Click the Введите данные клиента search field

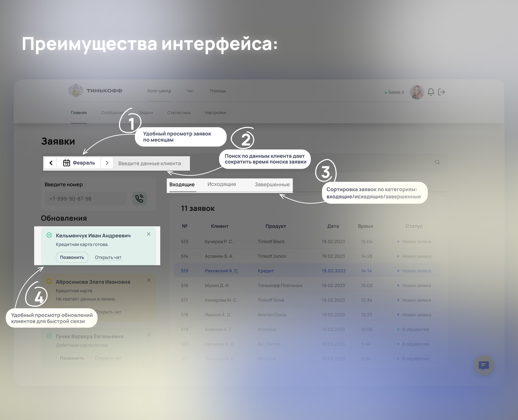(149, 163)
